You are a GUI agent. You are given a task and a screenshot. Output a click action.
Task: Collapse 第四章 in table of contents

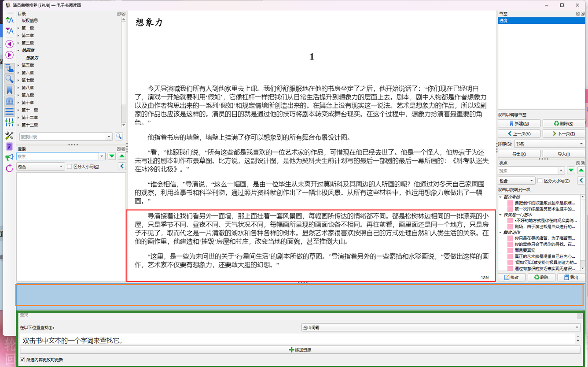18,51
